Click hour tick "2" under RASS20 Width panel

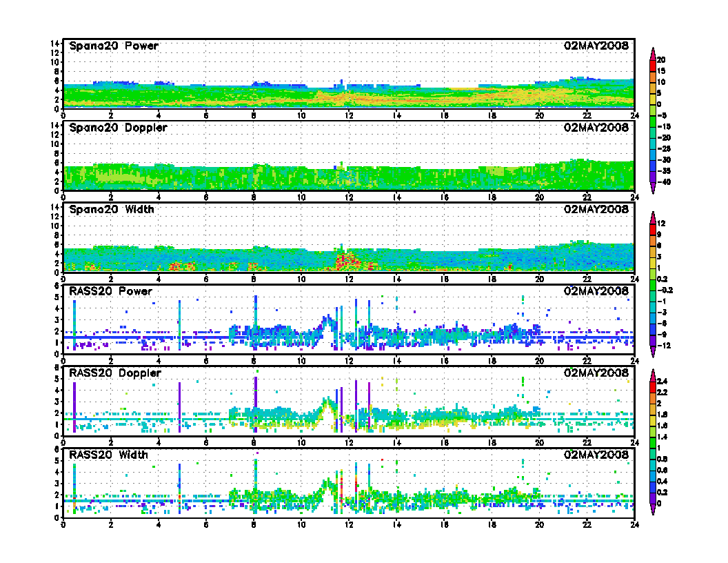tap(110, 525)
